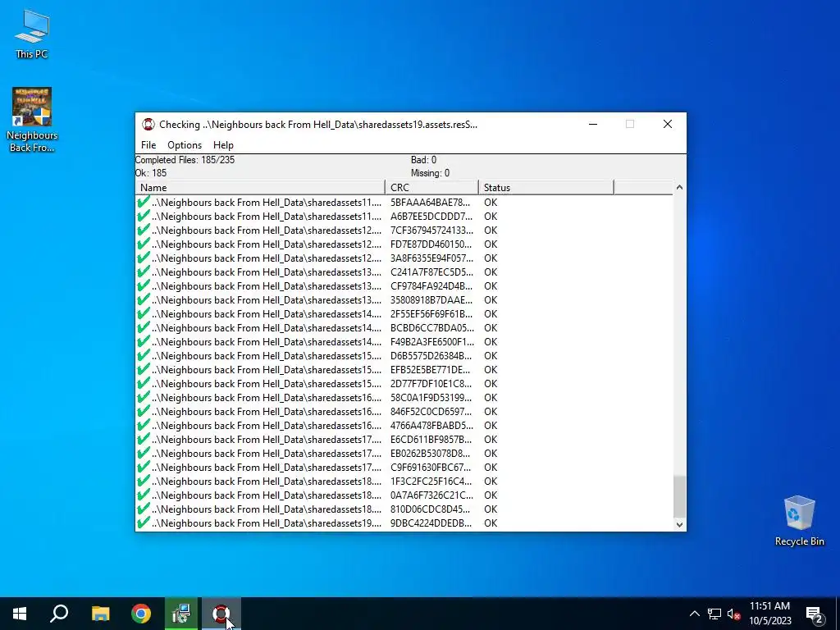Select the row with CRC D6B5575D26384B...
The width and height of the screenshot is (840, 630).
(404, 356)
